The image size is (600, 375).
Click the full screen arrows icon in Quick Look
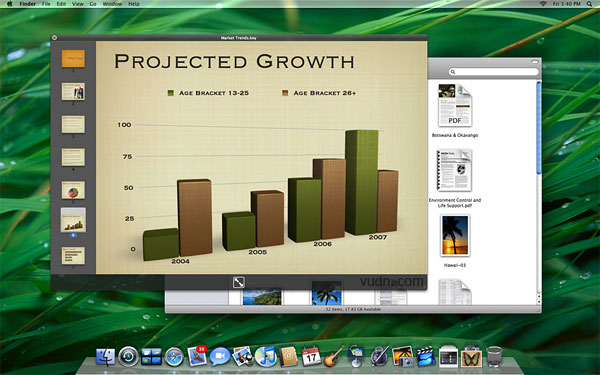tap(239, 282)
